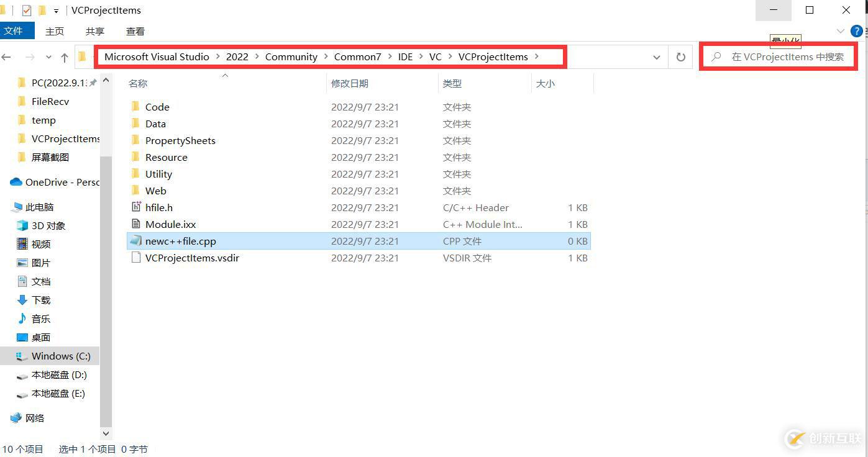Select 本地磁盘 (D:) in sidebar
Screen dimensions: 868x457
click(x=59, y=374)
